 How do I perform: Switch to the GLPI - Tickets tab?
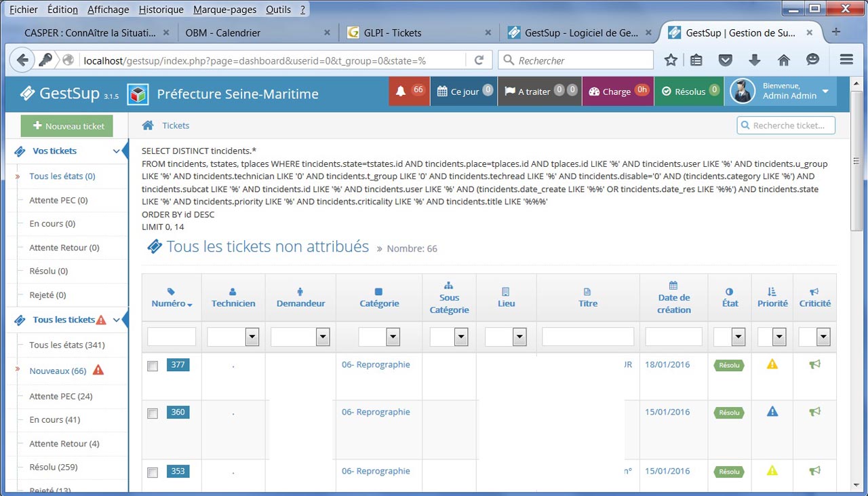pyautogui.click(x=419, y=33)
